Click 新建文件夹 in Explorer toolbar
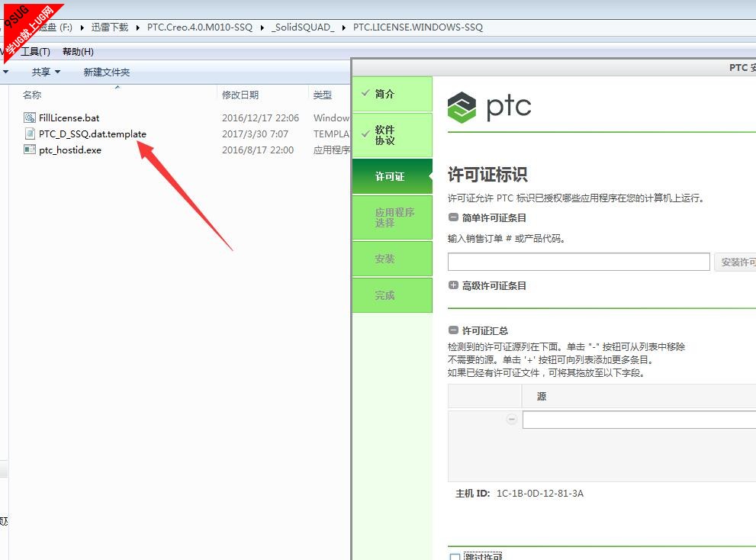This screenshot has height=560, width=756. pos(107,72)
